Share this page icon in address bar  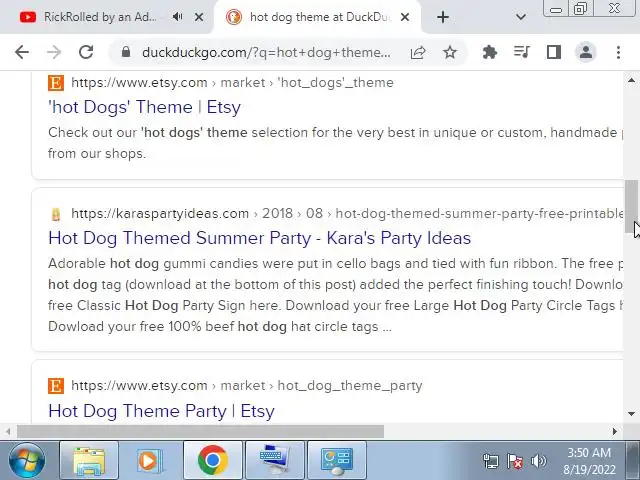pos(418,52)
